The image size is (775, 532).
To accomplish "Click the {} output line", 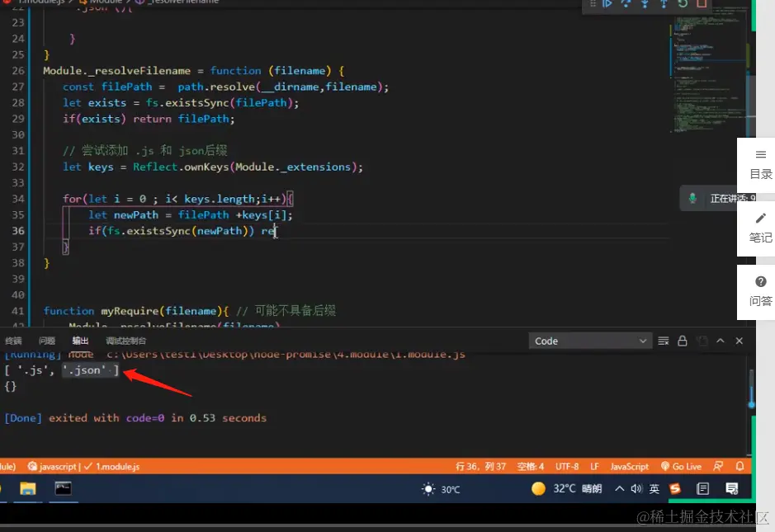I will (11, 386).
